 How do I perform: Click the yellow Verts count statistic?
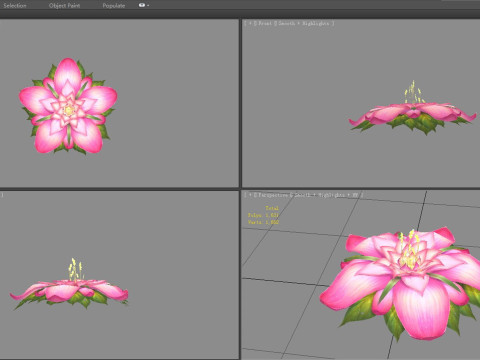point(263,222)
